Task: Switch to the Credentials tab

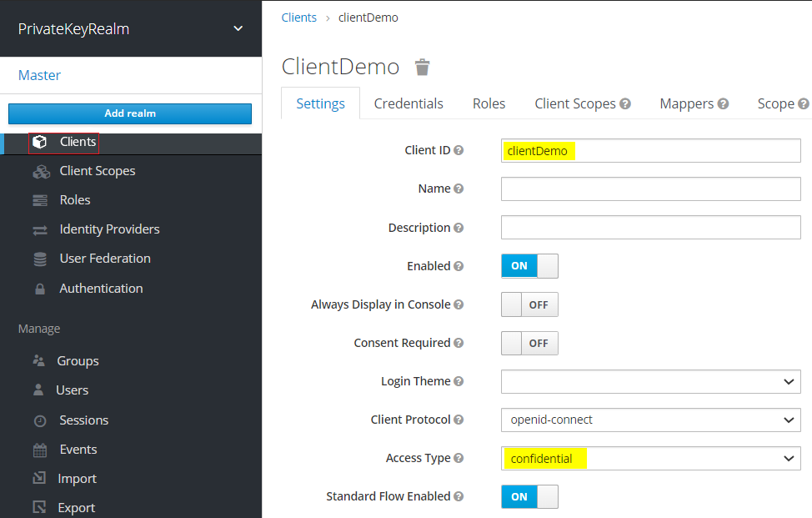Action: (409, 103)
